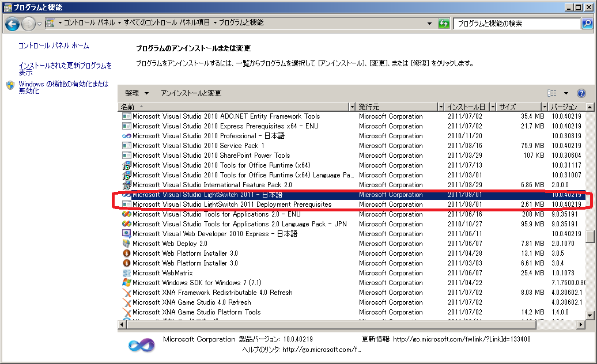This screenshot has height=364, width=597.
Task: Click アンインストールと変更 toolbar button
Action: pos(191,93)
